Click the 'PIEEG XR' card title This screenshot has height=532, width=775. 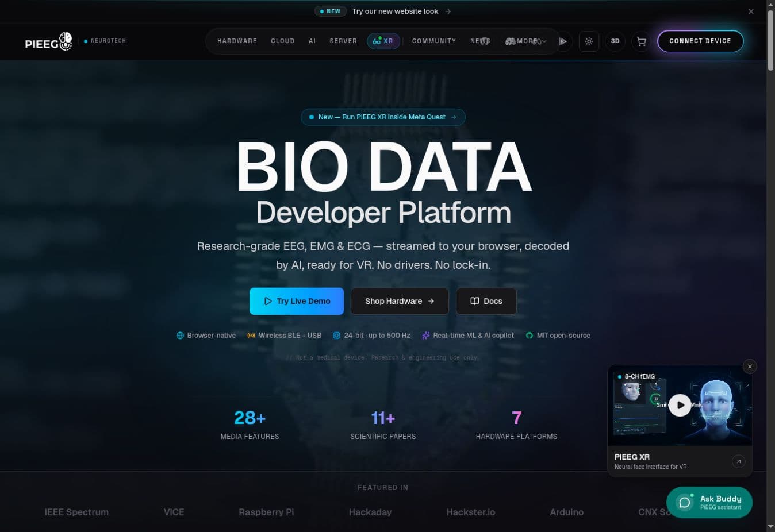(x=632, y=457)
